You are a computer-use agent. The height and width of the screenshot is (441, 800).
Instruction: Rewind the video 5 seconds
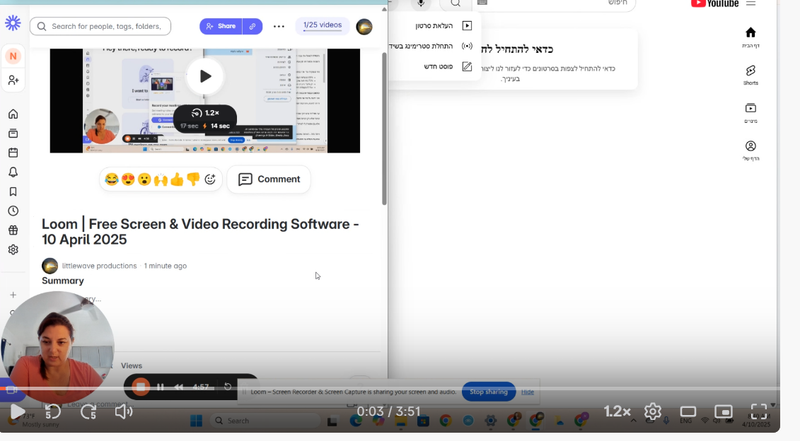(53, 412)
